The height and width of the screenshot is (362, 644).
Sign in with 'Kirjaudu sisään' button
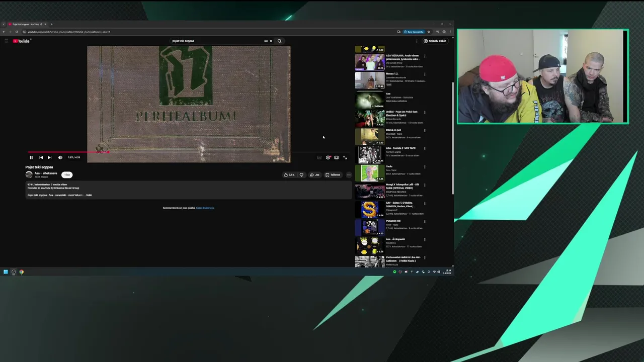pyautogui.click(x=435, y=41)
